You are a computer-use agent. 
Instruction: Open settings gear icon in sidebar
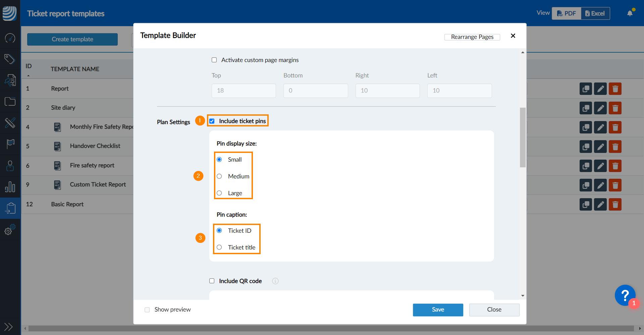(x=10, y=230)
